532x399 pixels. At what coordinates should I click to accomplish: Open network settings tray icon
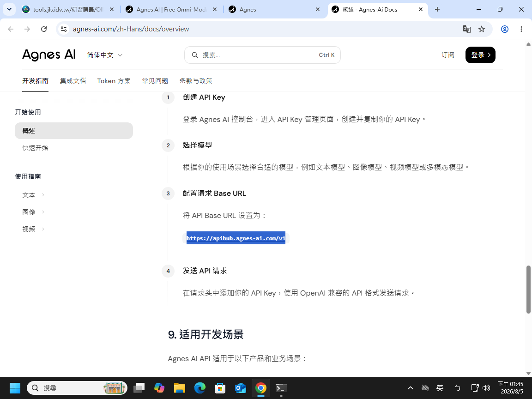(x=475, y=388)
